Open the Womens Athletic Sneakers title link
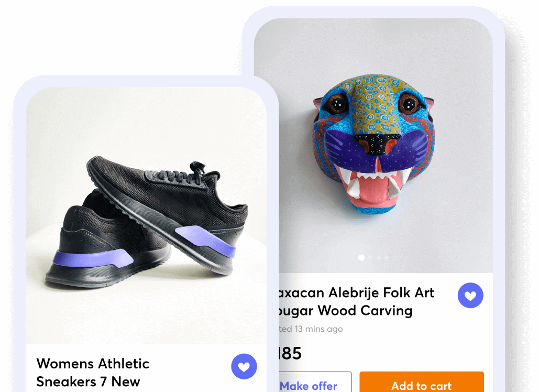 point(93,363)
